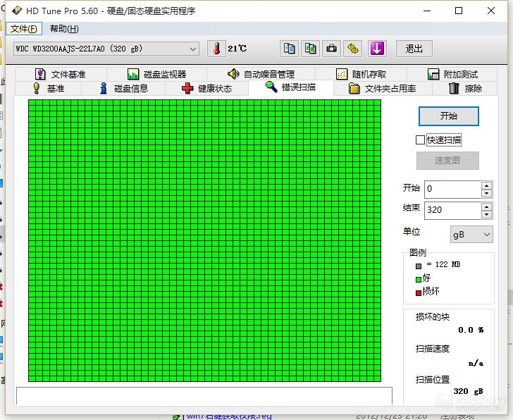Switch to the 擦除 tab
The height and width of the screenshot is (420, 513).
465,88
